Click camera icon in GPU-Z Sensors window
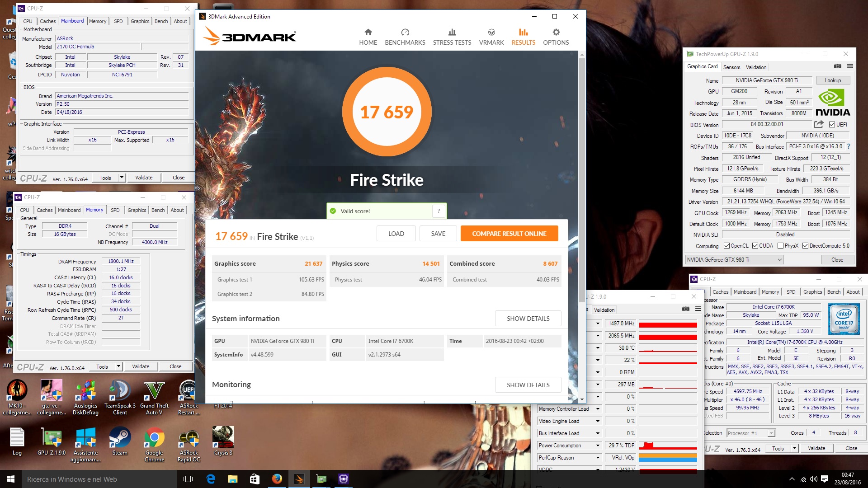Image resolution: width=868 pixels, height=488 pixels. pos(686,309)
